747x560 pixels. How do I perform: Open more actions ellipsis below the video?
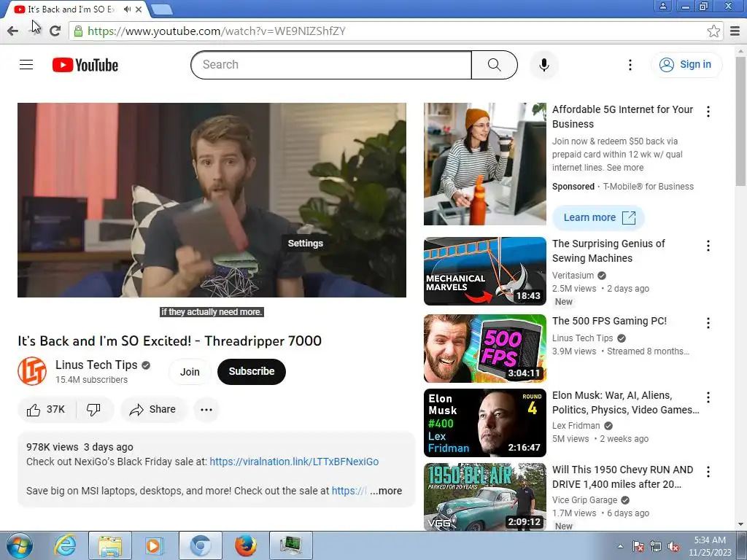pyautogui.click(x=206, y=410)
